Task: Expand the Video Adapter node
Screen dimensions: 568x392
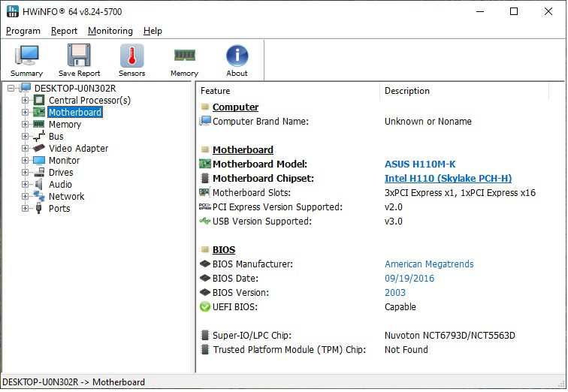Action: pyautogui.click(x=25, y=148)
